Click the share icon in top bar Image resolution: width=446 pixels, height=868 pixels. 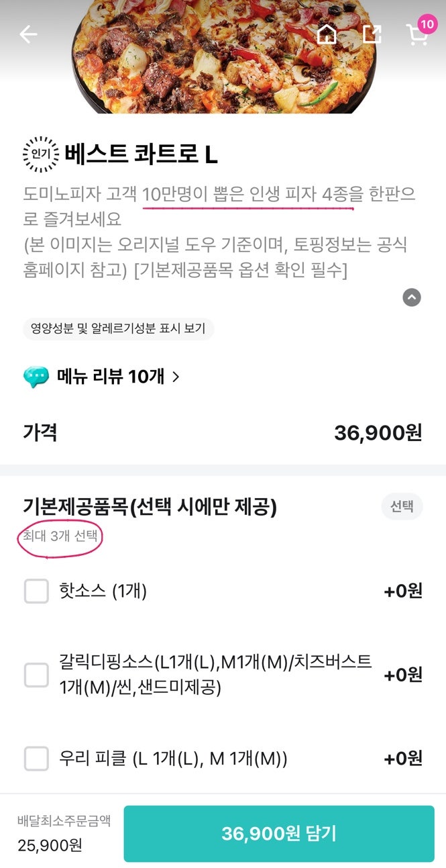373,34
